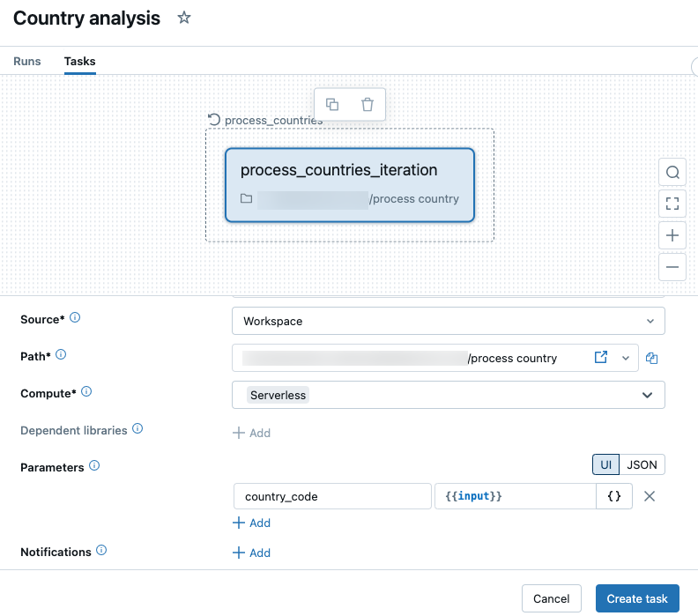
Task: Delete the task using the trash icon
Action: click(x=368, y=104)
